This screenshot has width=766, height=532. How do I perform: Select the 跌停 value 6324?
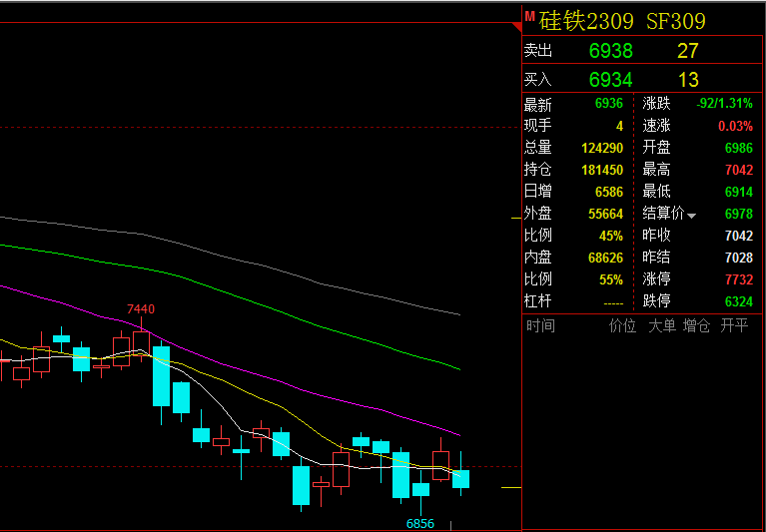[x=739, y=301]
